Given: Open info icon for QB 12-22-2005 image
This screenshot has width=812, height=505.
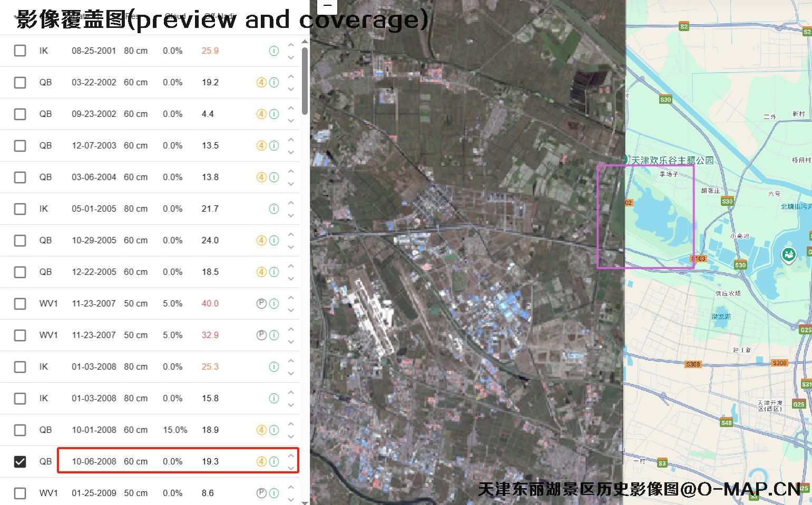Looking at the screenshot, I should (x=273, y=272).
